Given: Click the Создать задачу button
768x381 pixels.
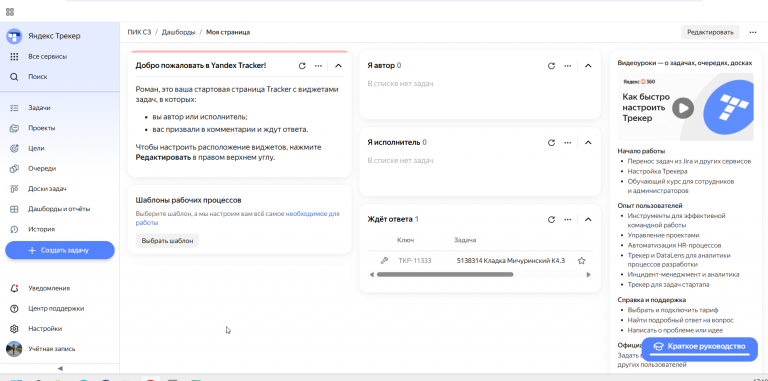Looking at the screenshot, I should pyautogui.click(x=60, y=250).
